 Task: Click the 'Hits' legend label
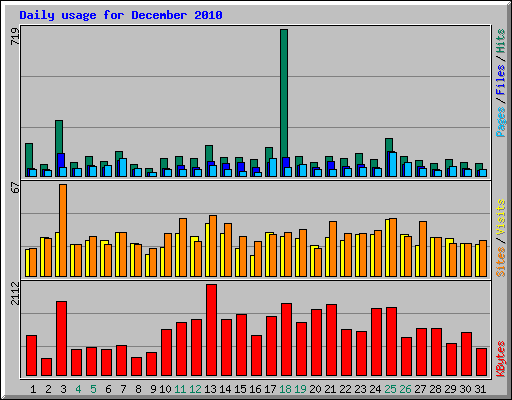click(500, 41)
